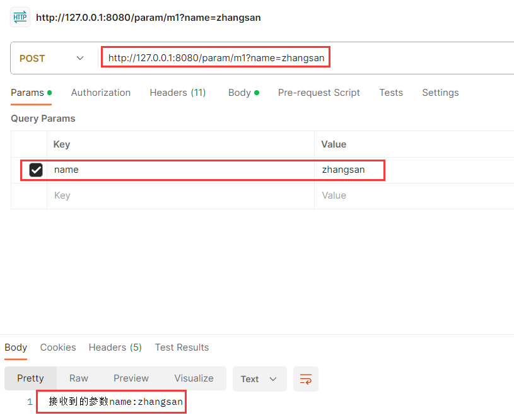Click the empty Key placeholder field

point(180,195)
